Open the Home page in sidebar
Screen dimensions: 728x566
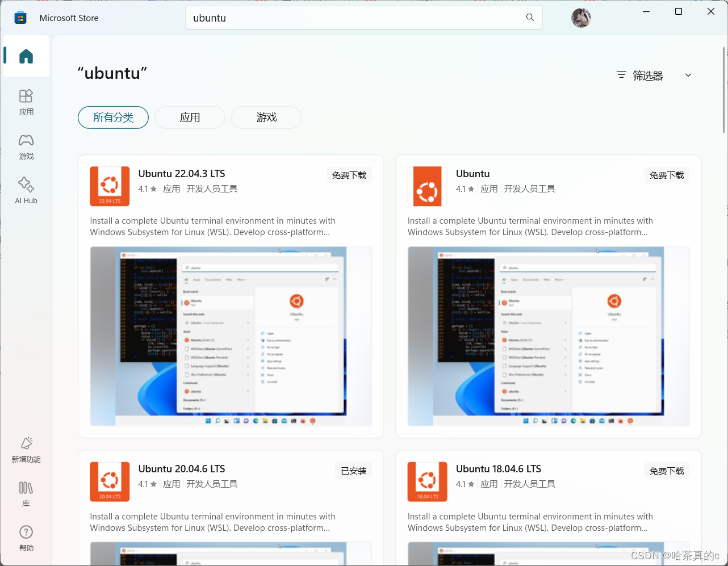26,56
